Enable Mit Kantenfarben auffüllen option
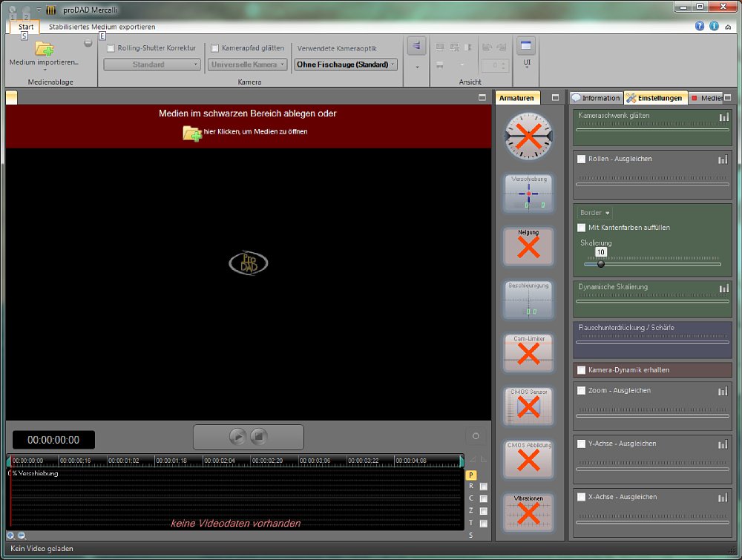Screen dimensions: 742x560 coord(582,228)
